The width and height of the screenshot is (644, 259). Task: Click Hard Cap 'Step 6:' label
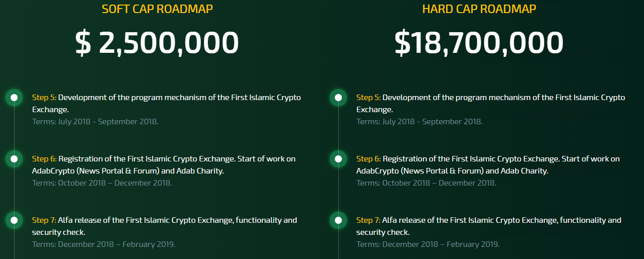click(368, 159)
